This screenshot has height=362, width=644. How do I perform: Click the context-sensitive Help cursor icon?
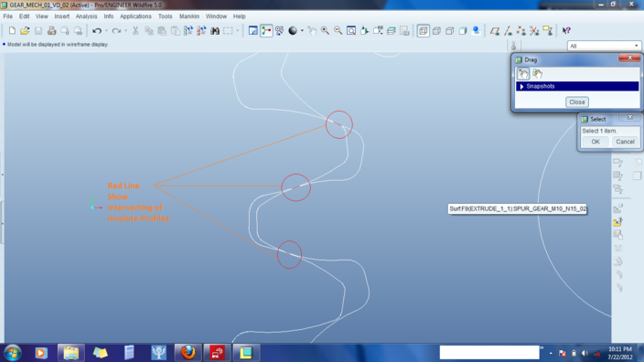566,31
